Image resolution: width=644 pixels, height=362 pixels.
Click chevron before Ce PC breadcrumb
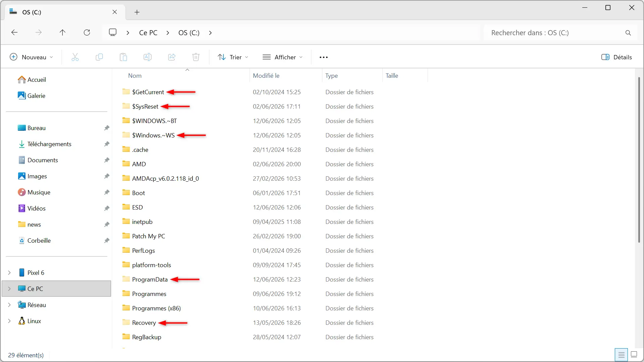pos(128,33)
